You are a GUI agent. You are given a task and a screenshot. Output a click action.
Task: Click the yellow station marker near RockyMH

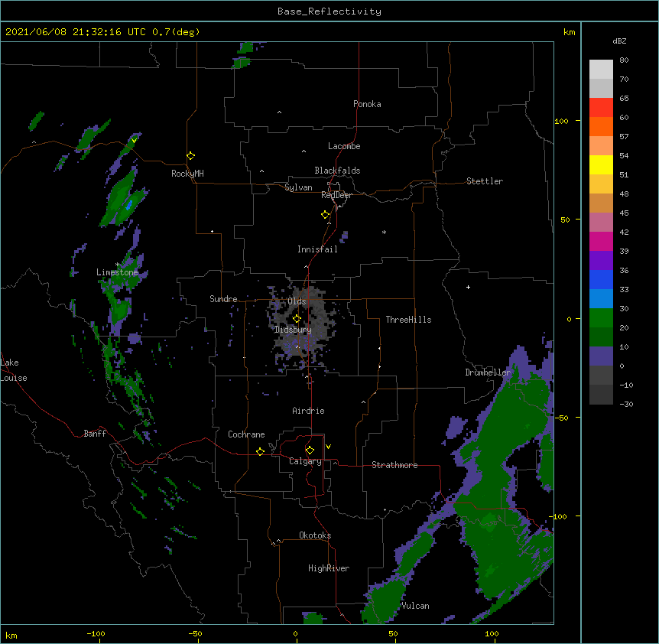click(190, 156)
